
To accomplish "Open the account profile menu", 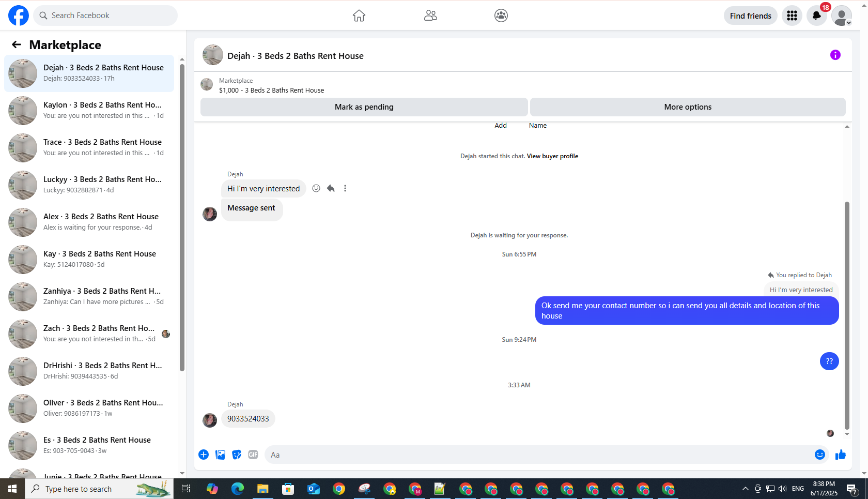I will coord(842,16).
